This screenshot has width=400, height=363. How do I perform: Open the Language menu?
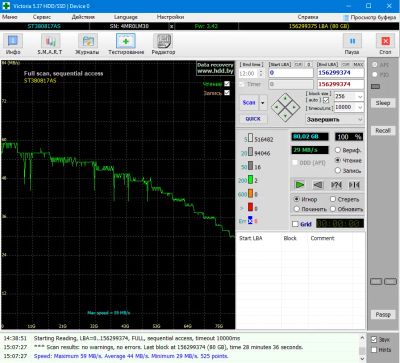click(x=125, y=17)
